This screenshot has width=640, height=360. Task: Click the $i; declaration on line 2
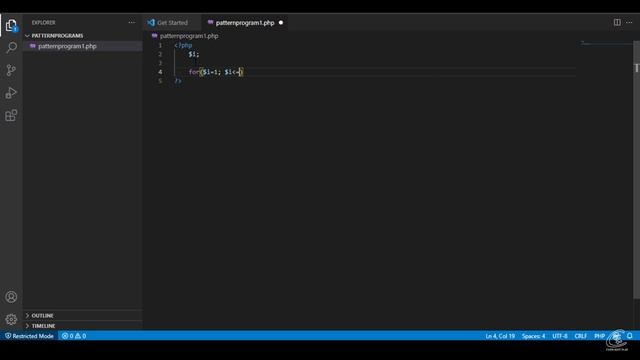(193, 54)
